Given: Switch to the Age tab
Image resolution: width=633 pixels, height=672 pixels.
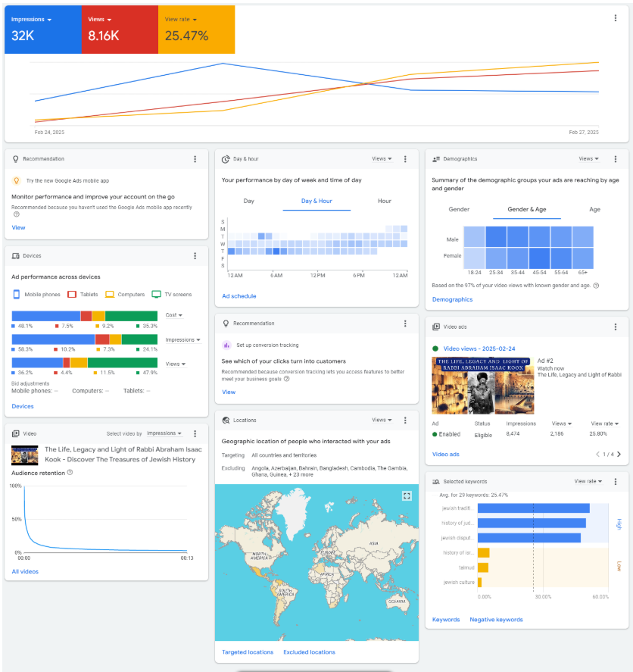Looking at the screenshot, I should tap(594, 209).
